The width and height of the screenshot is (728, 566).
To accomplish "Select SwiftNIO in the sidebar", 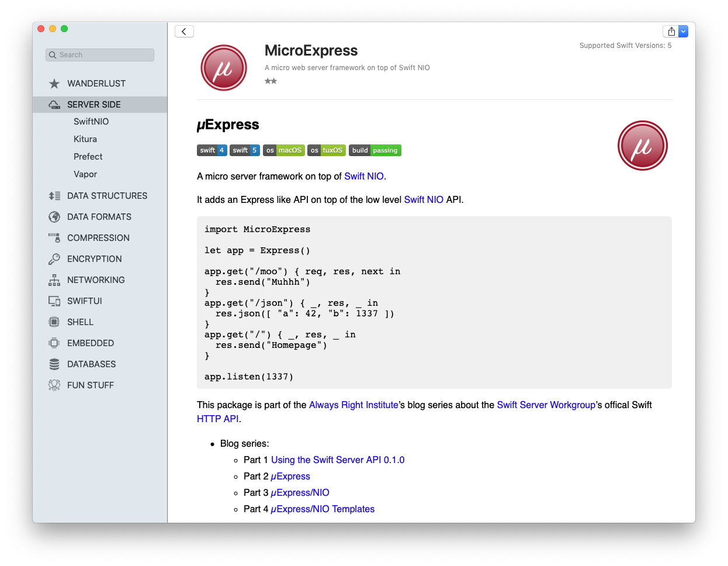I will (x=91, y=122).
